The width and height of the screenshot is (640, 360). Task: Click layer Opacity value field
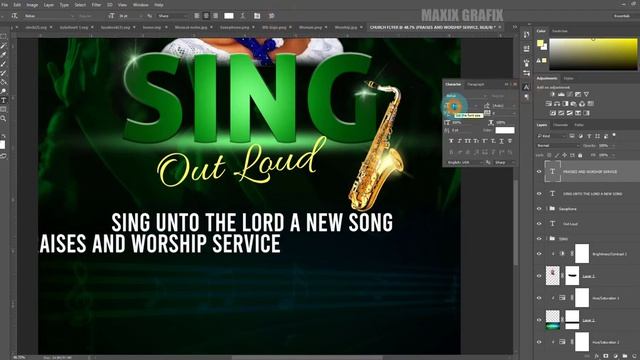[604, 146]
